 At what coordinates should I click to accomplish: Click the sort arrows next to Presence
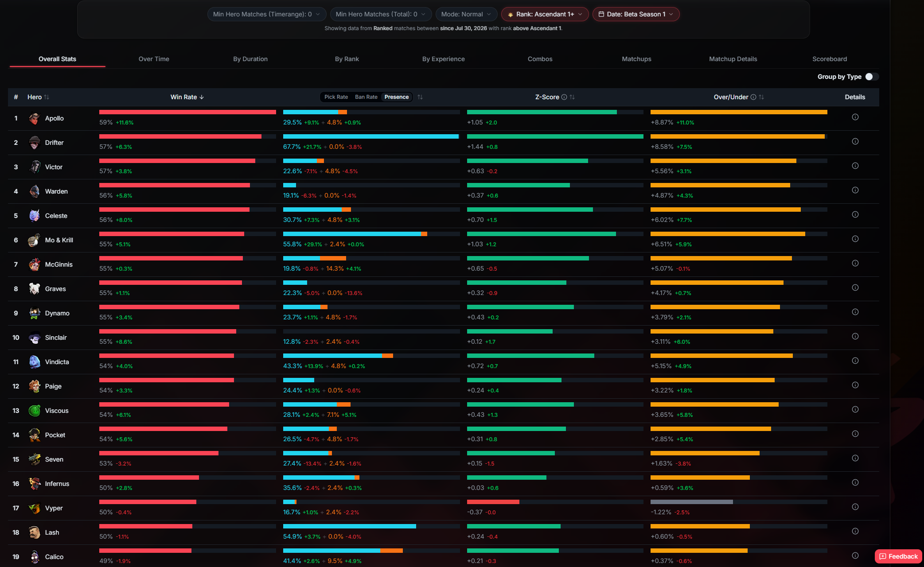click(420, 97)
